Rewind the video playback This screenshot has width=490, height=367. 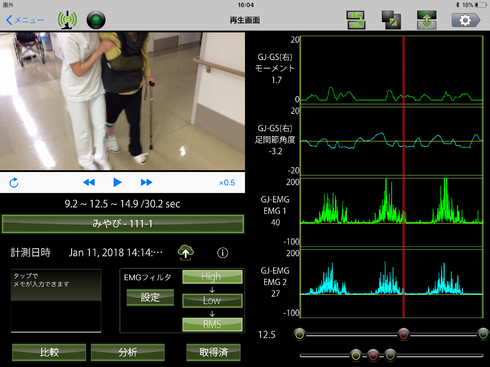pos(89,182)
